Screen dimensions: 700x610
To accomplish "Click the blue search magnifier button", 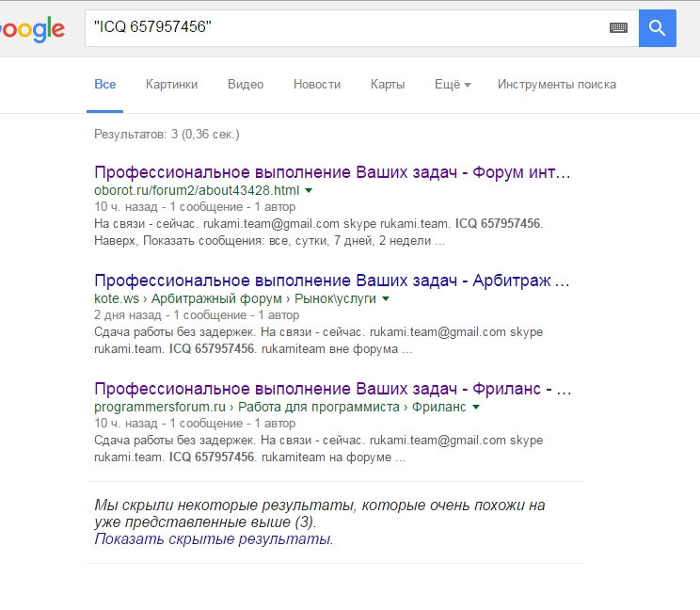I will click(x=657, y=28).
